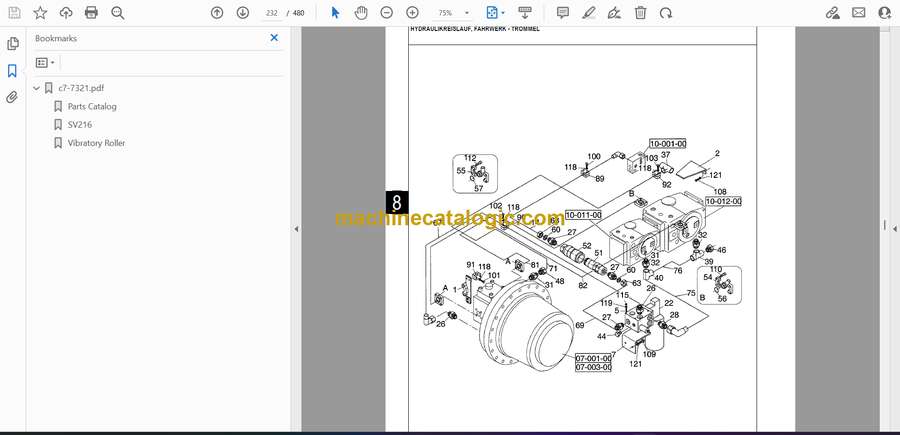The width and height of the screenshot is (900, 435).
Task: Click the 07-003-00 reference label
Action: coord(593,367)
